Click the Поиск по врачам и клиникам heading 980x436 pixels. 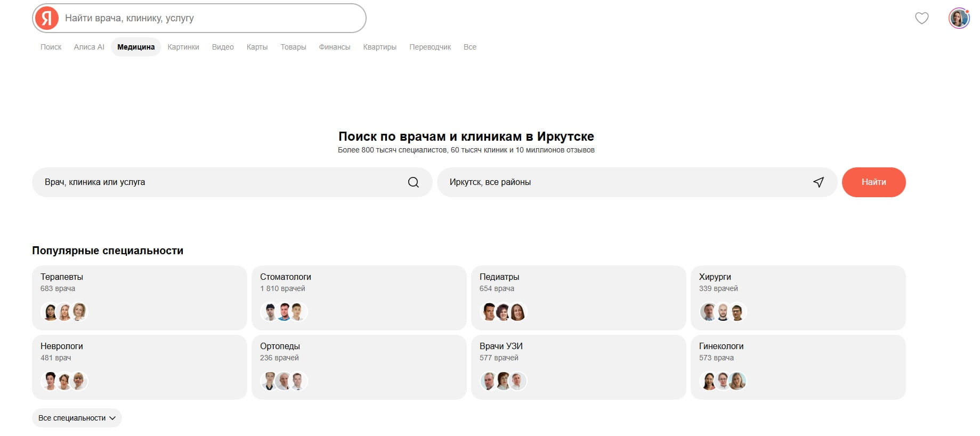pyautogui.click(x=466, y=136)
